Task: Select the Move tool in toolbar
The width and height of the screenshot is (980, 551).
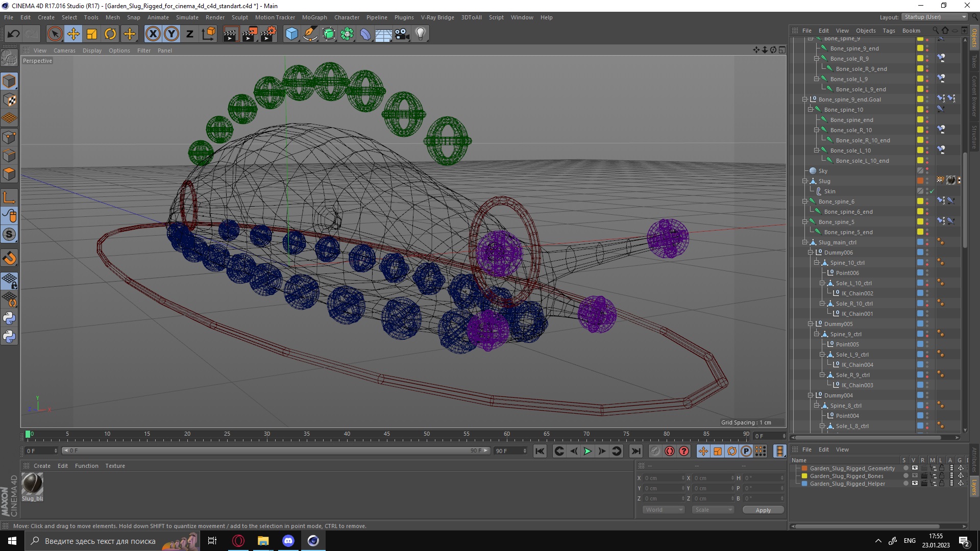Action: click(73, 33)
